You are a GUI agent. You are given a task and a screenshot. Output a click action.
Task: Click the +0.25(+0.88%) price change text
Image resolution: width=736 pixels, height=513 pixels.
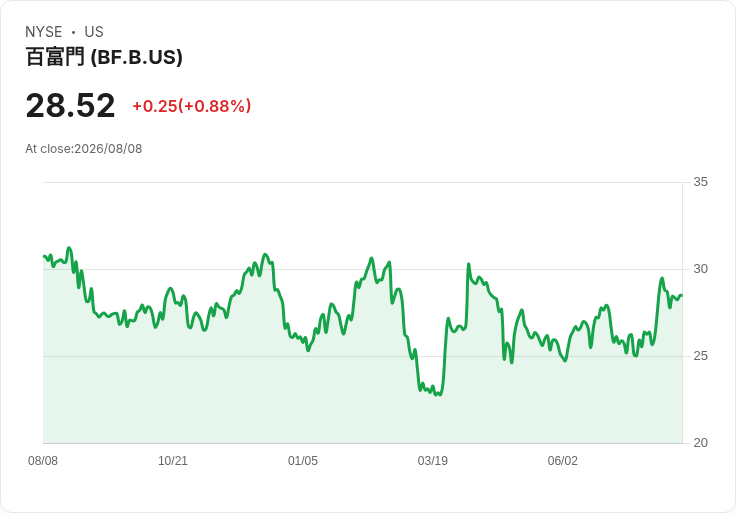point(192,106)
